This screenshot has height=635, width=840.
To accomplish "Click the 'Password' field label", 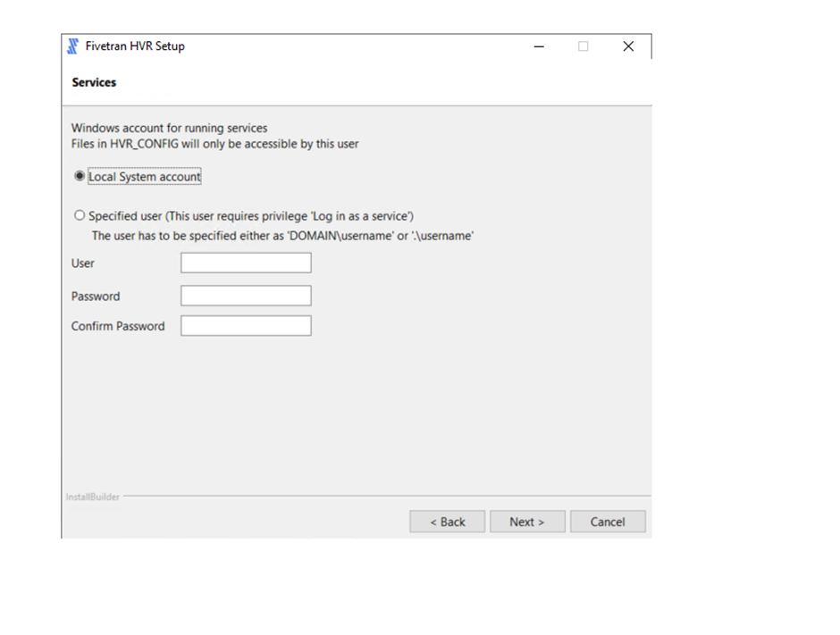I will 96,297.
